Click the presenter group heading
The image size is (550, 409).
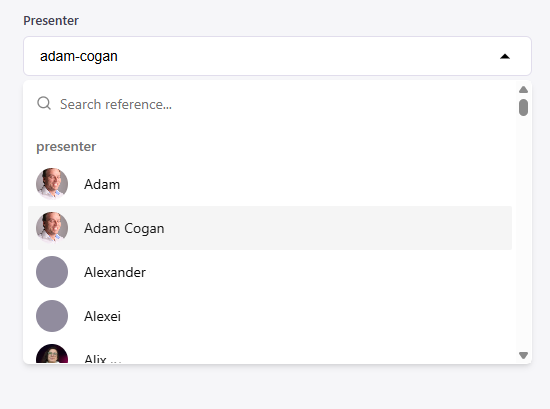point(66,147)
